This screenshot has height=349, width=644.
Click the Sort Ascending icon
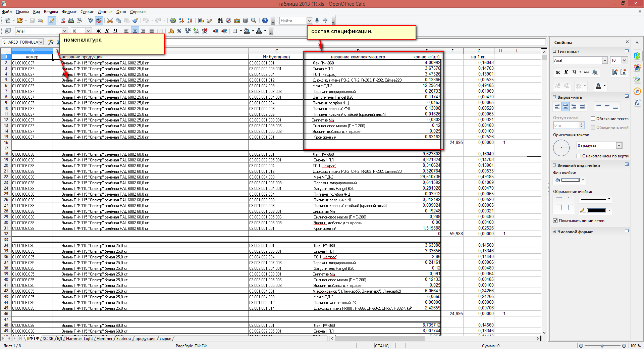click(181, 21)
